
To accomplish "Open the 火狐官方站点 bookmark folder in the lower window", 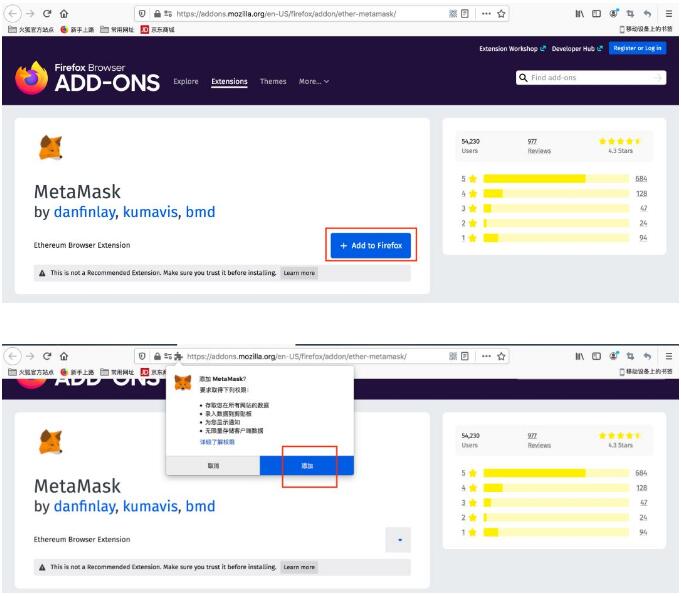I will click(x=31, y=372).
